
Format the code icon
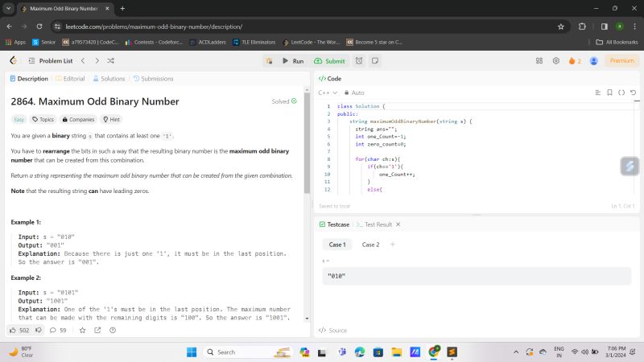click(x=598, y=93)
